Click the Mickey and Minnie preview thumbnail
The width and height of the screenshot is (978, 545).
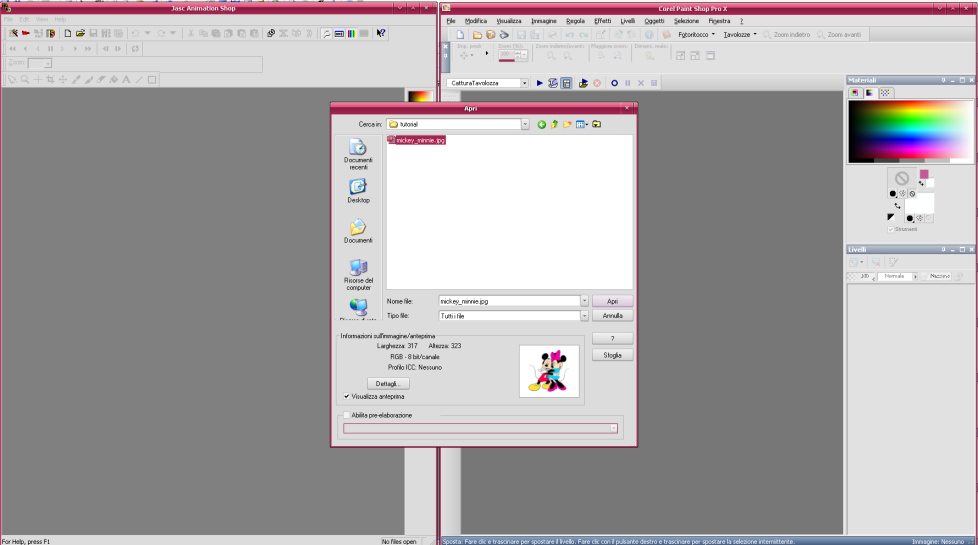pyautogui.click(x=549, y=371)
